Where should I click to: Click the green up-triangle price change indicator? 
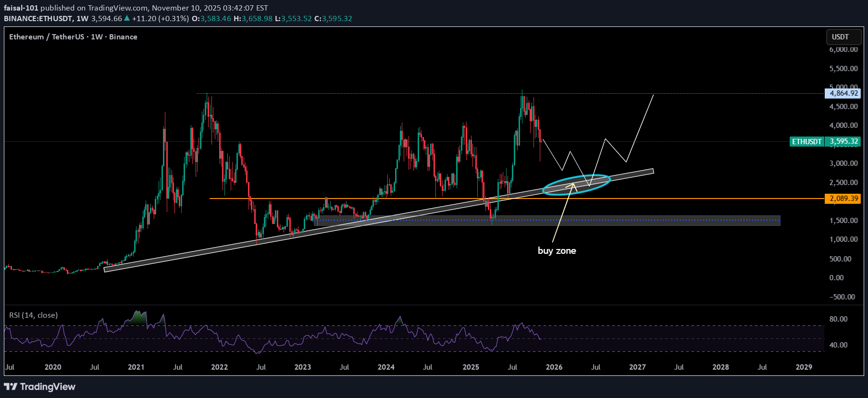127,18
